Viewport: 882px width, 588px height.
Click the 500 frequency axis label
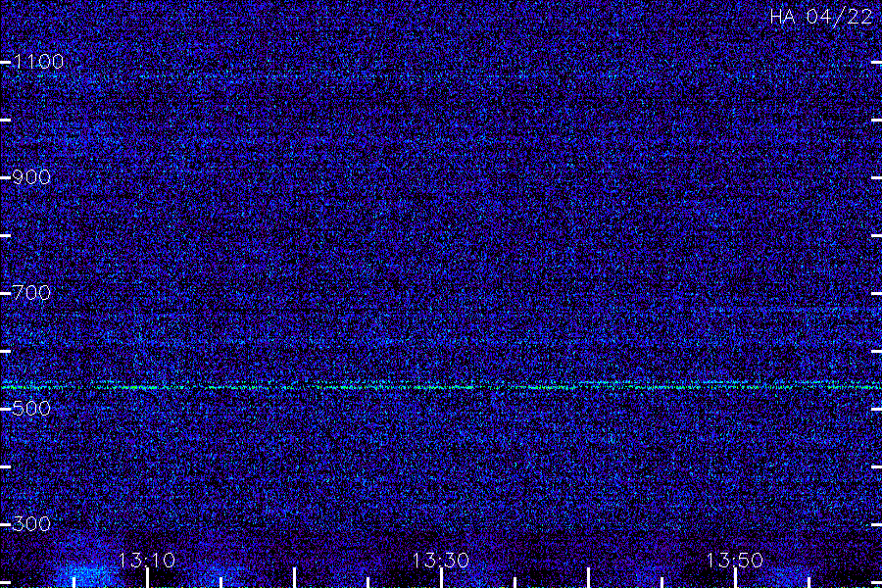(31, 409)
